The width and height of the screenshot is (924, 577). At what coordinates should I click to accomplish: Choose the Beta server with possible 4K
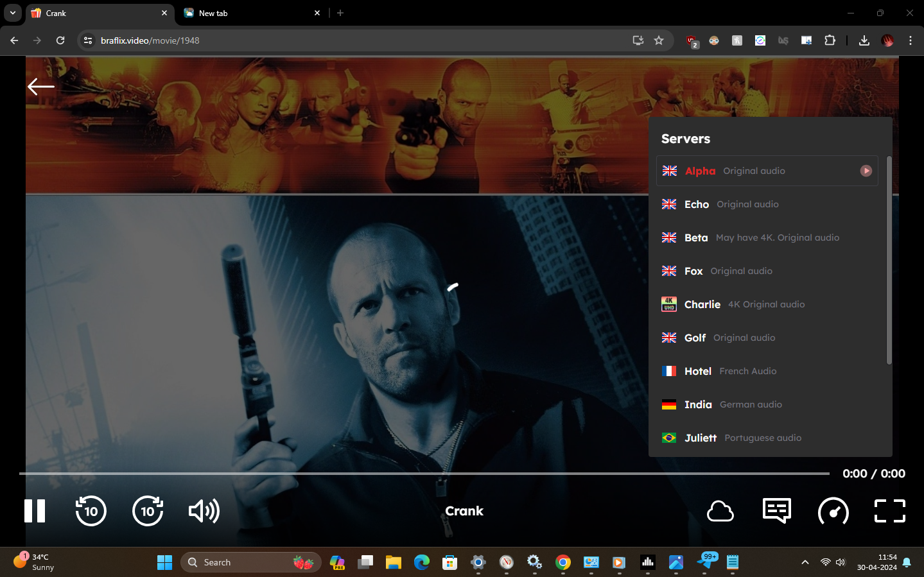[x=767, y=237]
